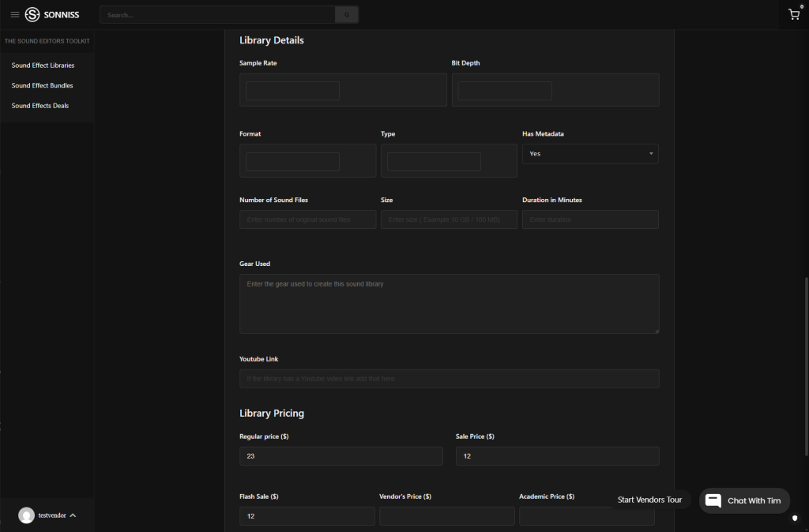Click the Academic Price field

tap(587, 516)
